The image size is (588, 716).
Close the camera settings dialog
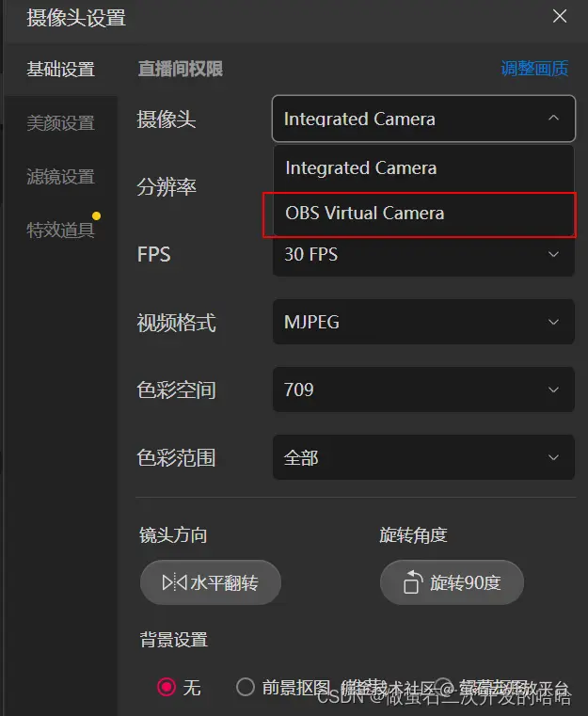point(560,16)
